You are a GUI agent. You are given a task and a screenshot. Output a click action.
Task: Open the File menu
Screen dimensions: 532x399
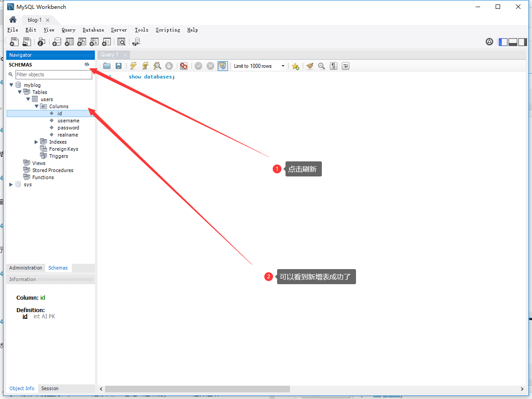13,30
